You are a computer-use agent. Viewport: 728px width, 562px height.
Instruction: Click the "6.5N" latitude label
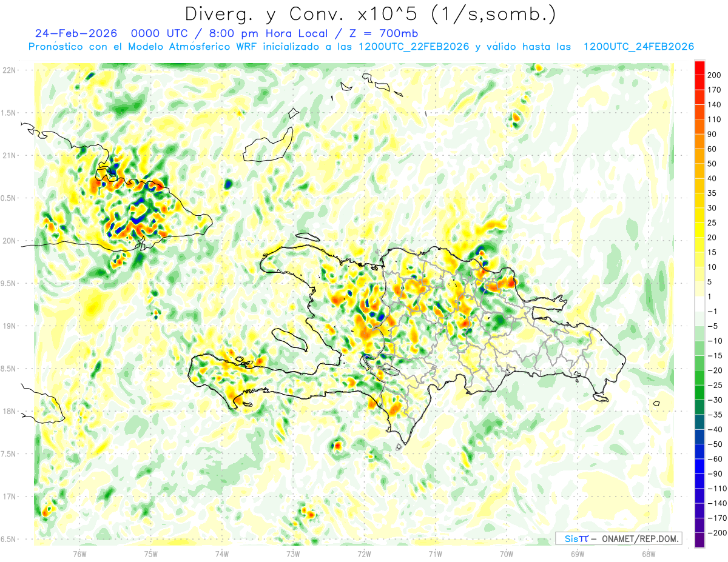click(x=9, y=539)
